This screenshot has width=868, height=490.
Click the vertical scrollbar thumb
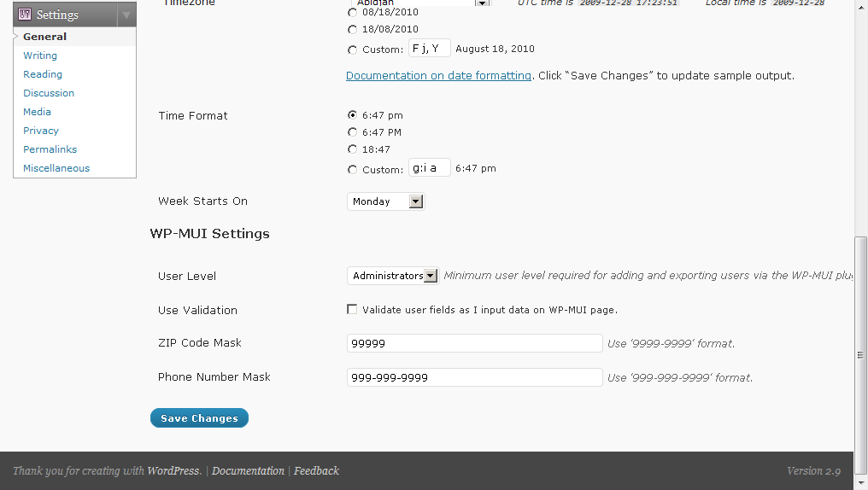coord(860,354)
